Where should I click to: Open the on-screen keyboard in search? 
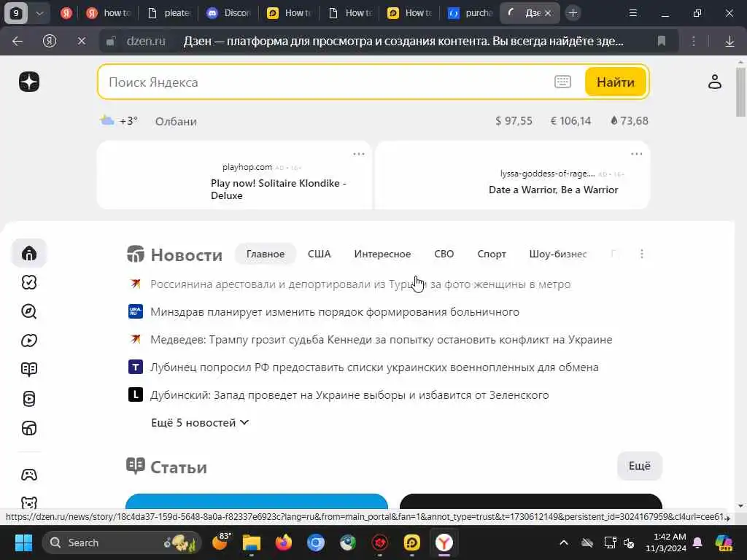click(562, 82)
